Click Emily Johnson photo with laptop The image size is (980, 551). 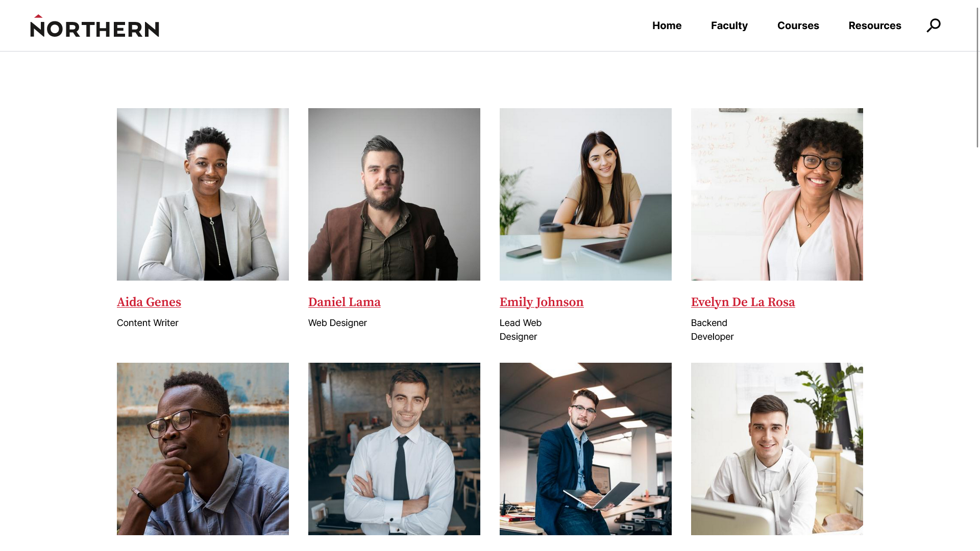[585, 194]
